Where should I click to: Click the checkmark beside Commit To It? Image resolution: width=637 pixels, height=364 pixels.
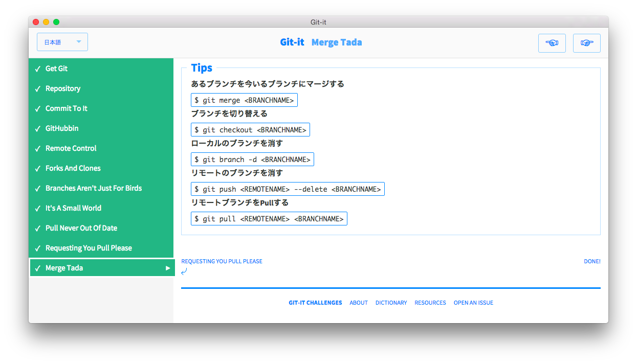(x=37, y=109)
